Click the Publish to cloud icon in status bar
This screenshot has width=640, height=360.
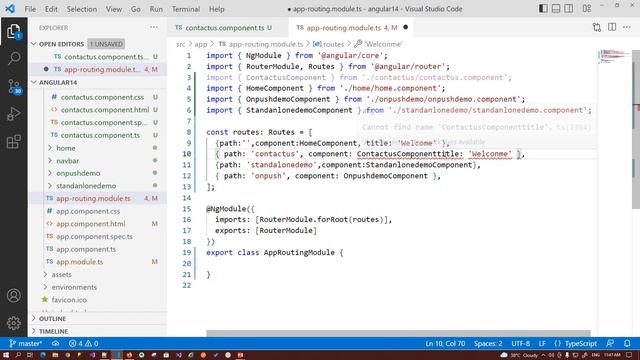pyautogui.click(x=55, y=344)
